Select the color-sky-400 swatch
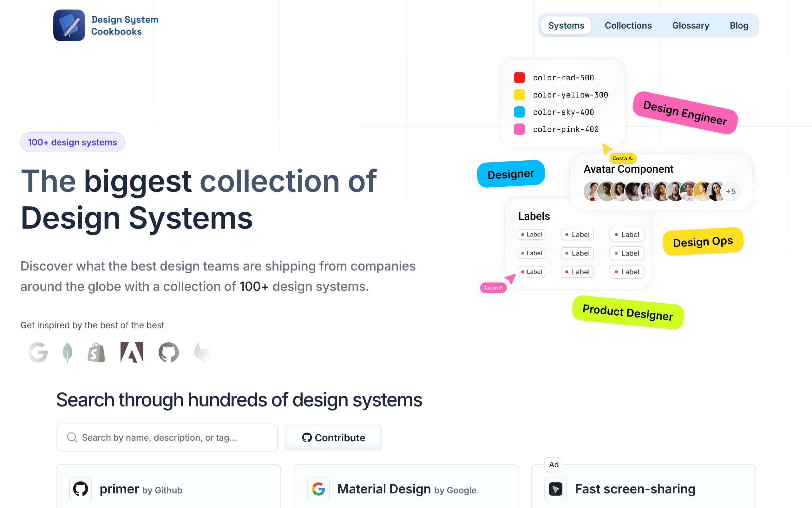The height and width of the screenshot is (508, 812). (x=520, y=112)
